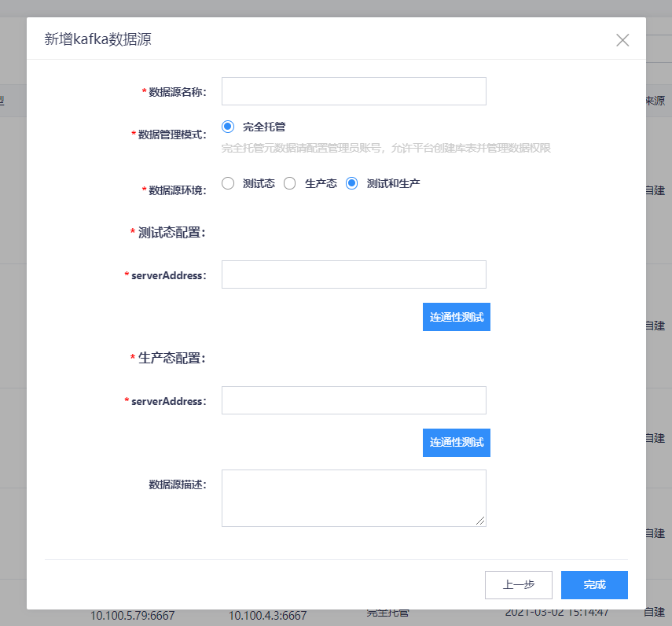Click the 完成 button
672x626 pixels.
(594, 585)
